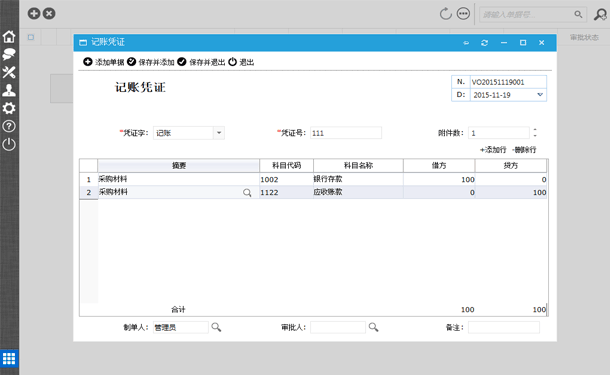This screenshot has height=375, width=610.
Task: Click row 1 摘要 cell 采购材料
Action: coord(179,179)
